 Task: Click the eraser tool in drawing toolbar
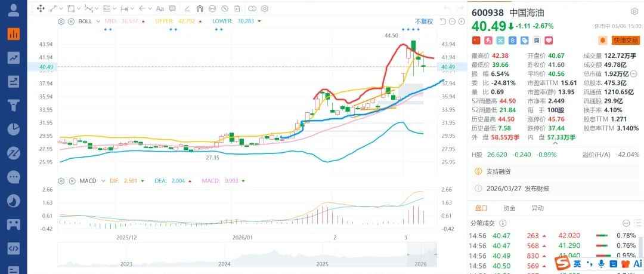(x=187, y=8)
